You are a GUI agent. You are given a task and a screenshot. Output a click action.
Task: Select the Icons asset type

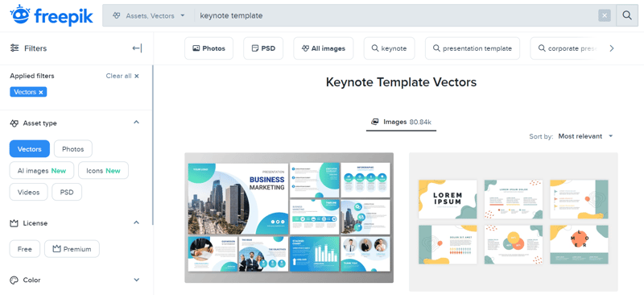104,170
